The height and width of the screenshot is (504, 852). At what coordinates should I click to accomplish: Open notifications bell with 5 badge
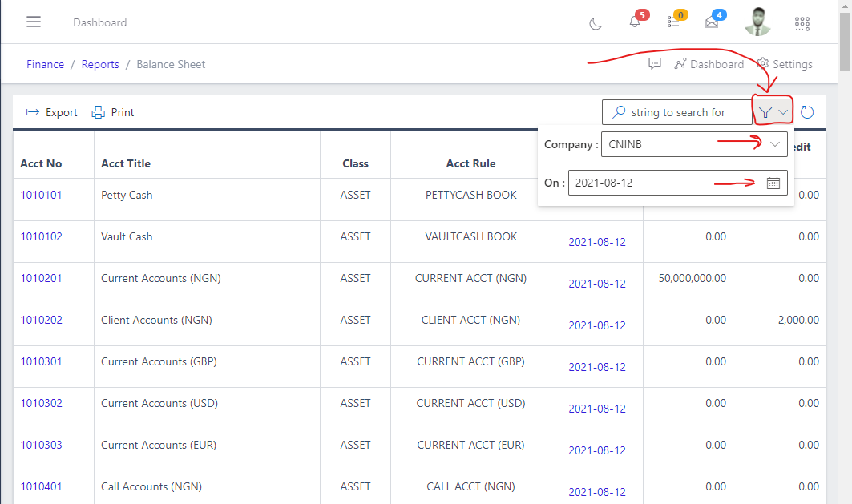coord(635,22)
